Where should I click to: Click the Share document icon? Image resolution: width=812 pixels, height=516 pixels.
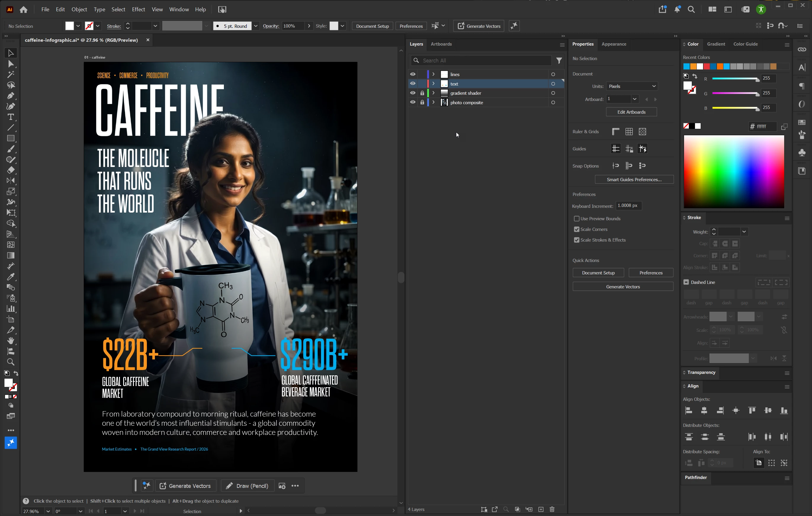coord(663,9)
